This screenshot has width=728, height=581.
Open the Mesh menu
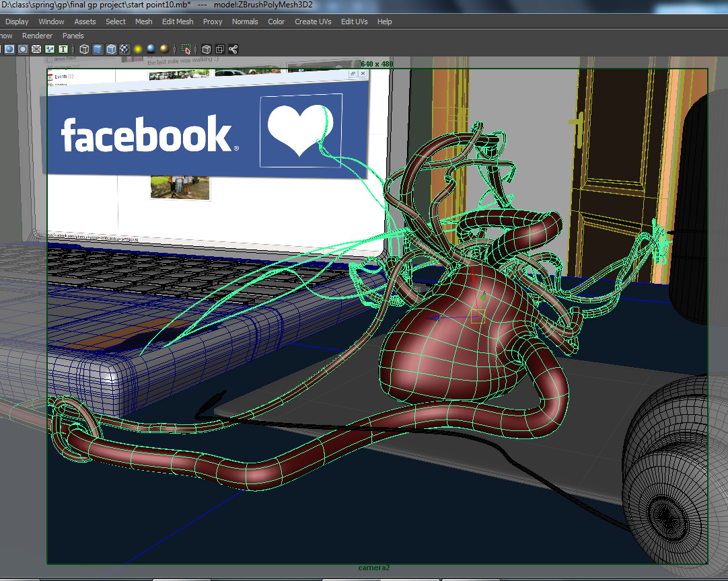[x=144, y=22]
